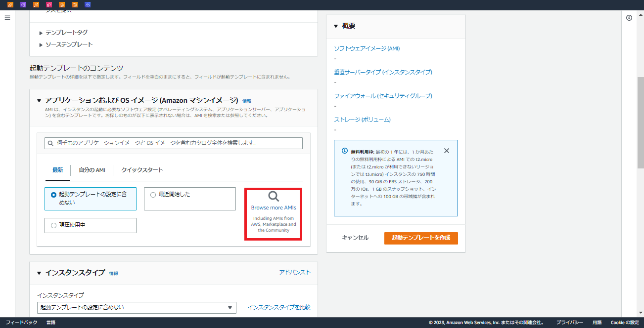Open the first orange AWS taskbar icon

pos(10,4)
